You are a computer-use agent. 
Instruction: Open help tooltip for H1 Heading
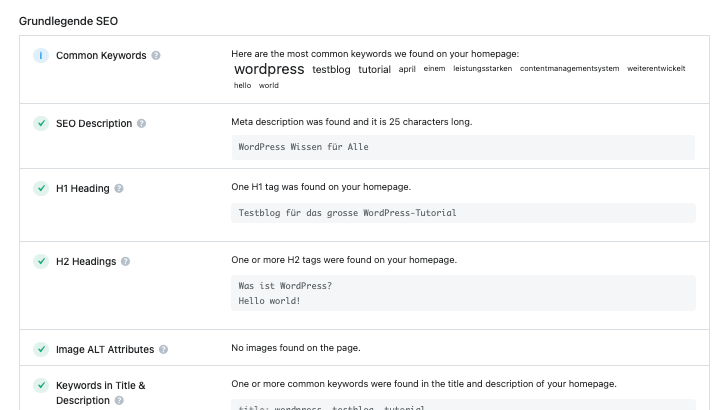coord(119,188)
